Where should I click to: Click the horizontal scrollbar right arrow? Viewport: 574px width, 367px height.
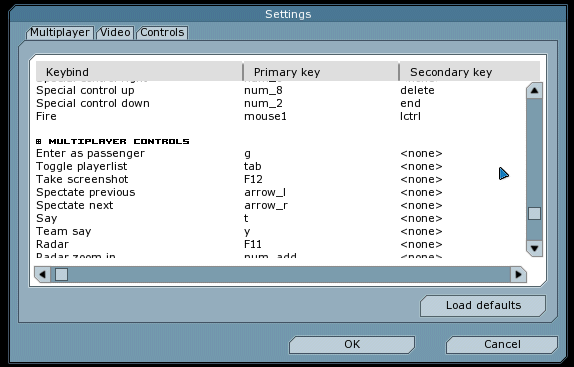(x=518, y=274)
